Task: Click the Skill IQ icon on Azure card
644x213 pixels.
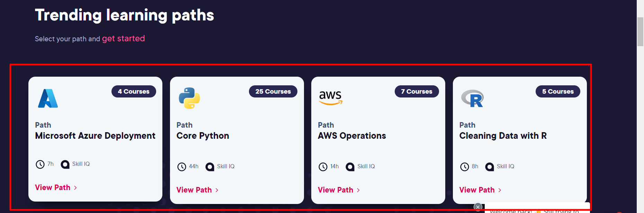Action: tap(65, 164)
